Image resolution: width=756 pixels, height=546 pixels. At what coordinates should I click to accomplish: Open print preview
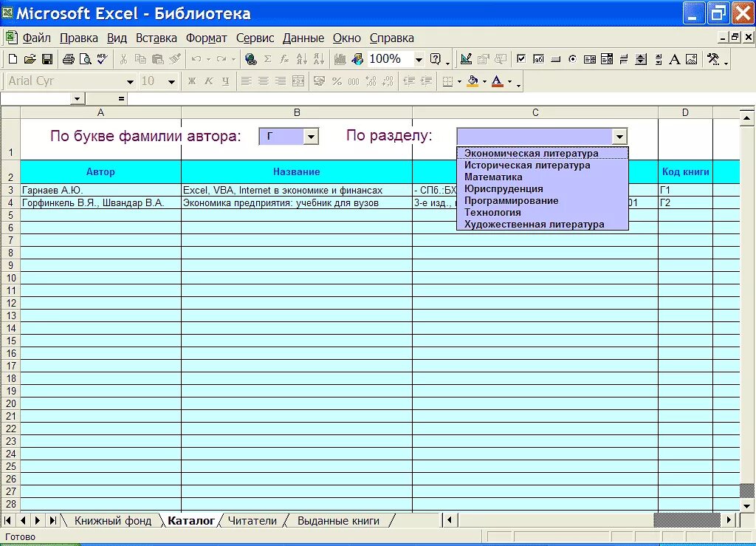[86, 59]
